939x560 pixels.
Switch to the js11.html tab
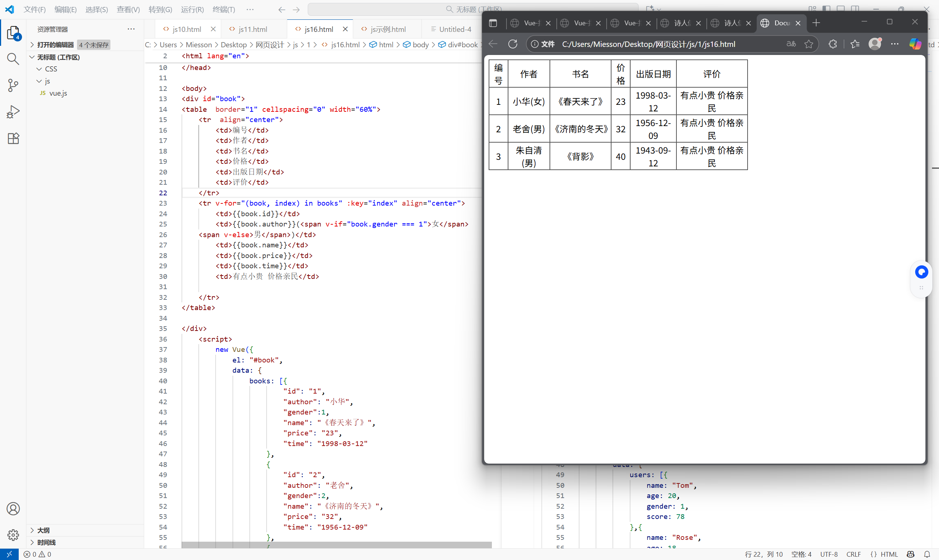(253, 29)
